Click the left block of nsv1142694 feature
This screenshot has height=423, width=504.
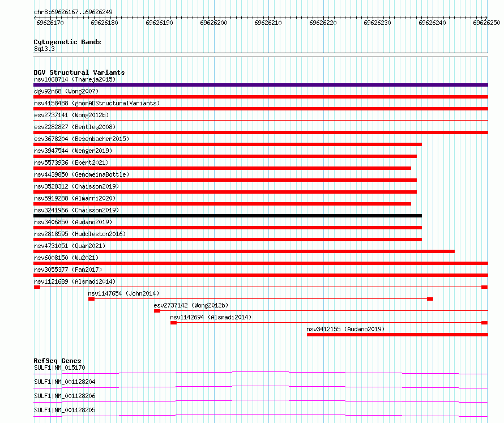[173, 323]
